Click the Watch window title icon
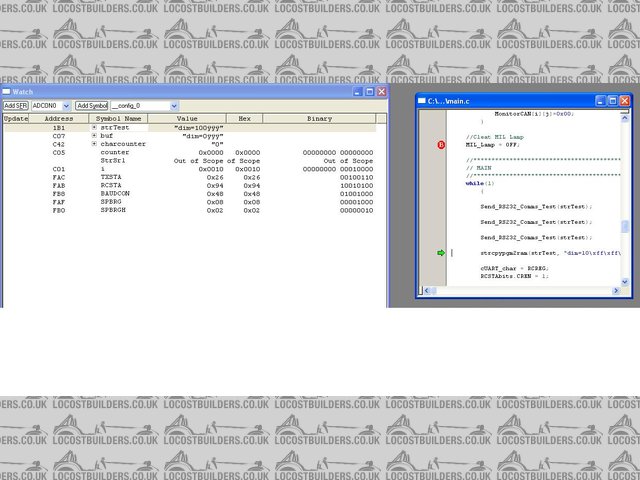 6,91
